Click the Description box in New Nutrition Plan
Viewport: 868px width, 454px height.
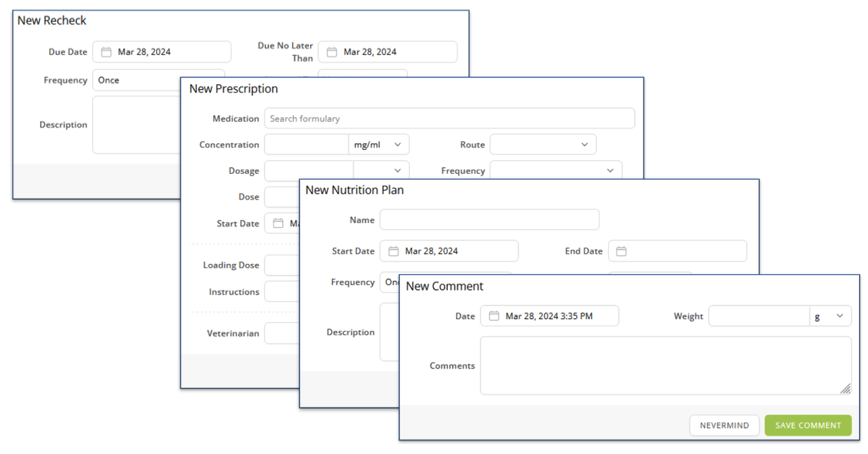390,332
